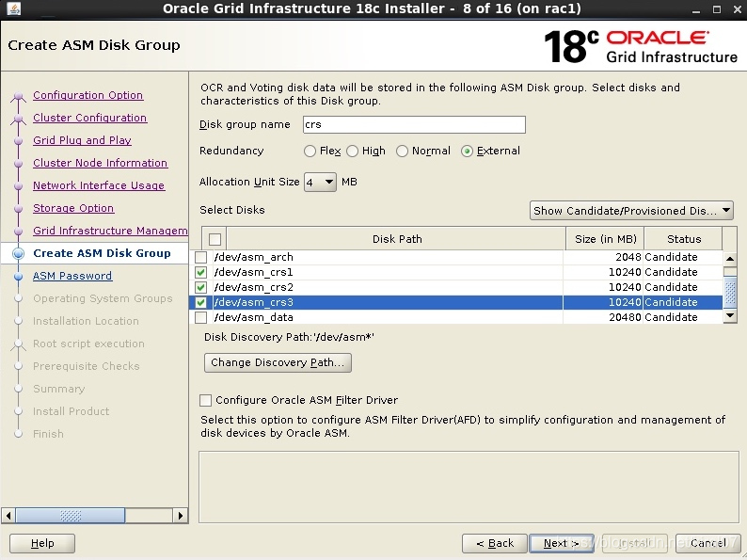
Task: Select the External redundancy option
Action: (467, 152)
